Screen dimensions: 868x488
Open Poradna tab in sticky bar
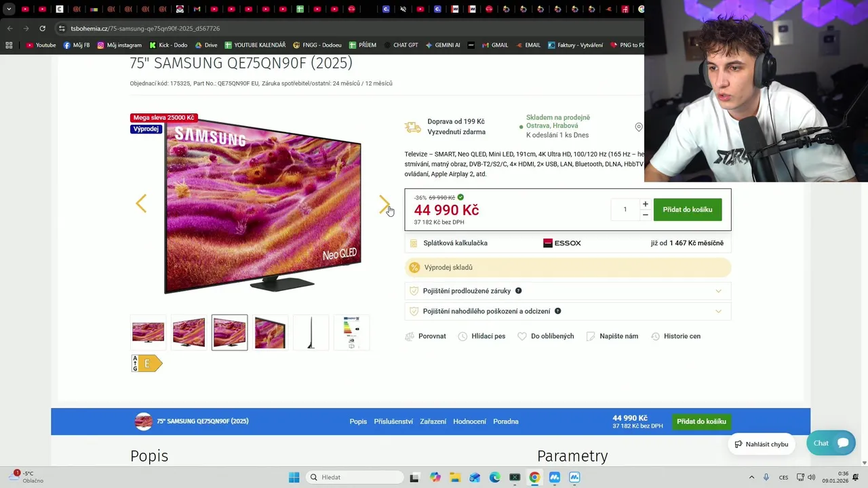coord(506,422)
